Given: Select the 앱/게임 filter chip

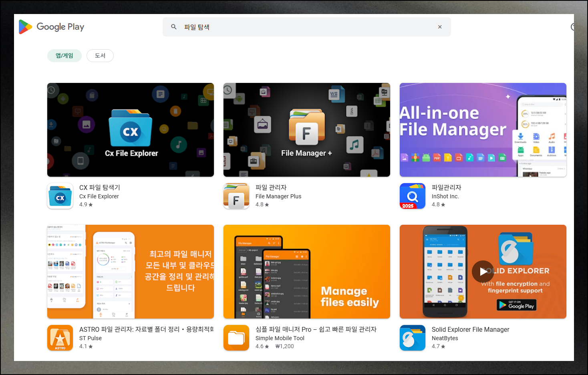Looking at the screenshot, I should point(64,56).
